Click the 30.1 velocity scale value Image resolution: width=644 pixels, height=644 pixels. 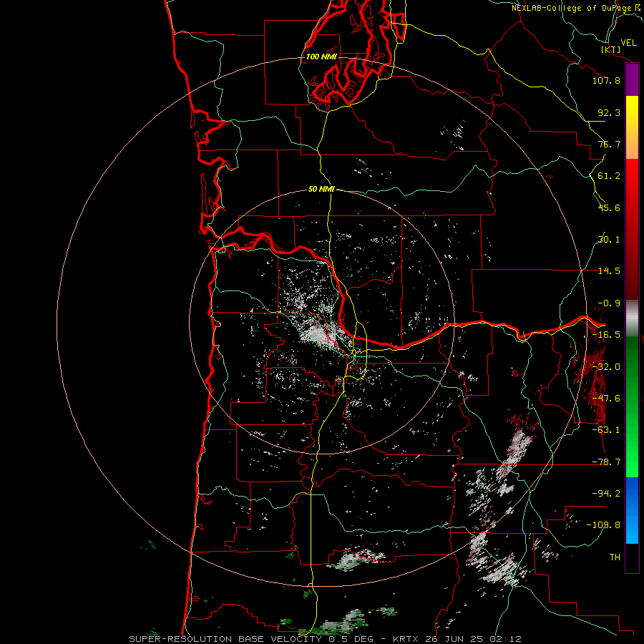pyautogui.click(x=609, y=240)
